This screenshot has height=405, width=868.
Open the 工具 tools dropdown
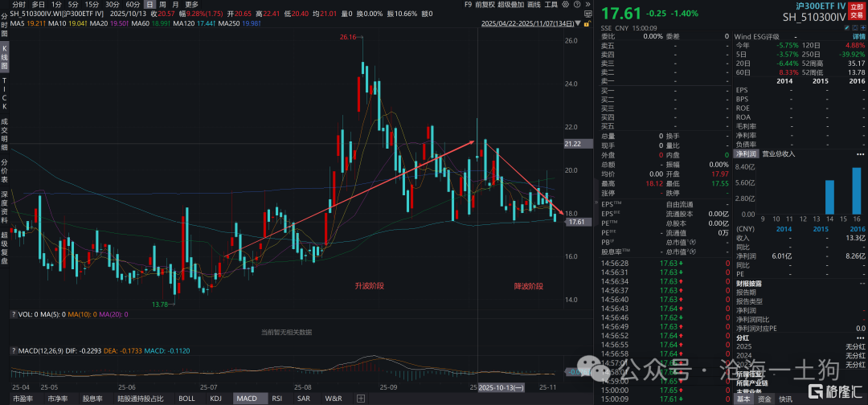click(x=550, y=5)
